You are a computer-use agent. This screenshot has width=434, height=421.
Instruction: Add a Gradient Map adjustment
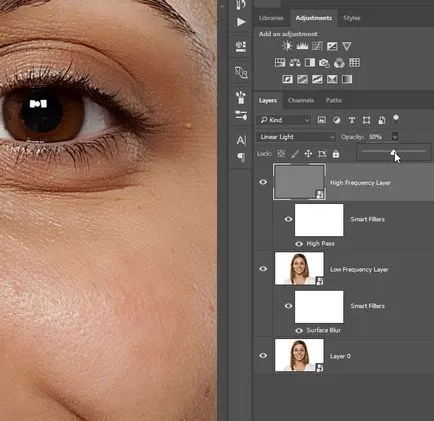coord(347,79)
